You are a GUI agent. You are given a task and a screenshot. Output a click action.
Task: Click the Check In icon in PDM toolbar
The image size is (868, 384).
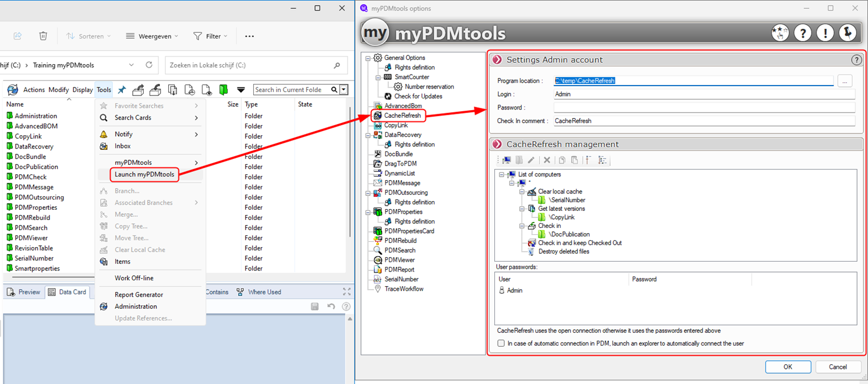155,90
